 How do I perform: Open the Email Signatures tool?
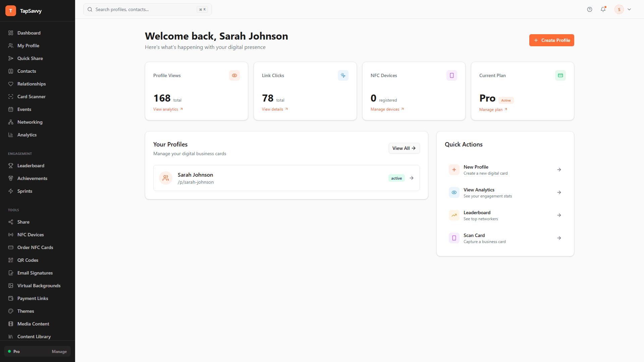(x=35, y=273)
